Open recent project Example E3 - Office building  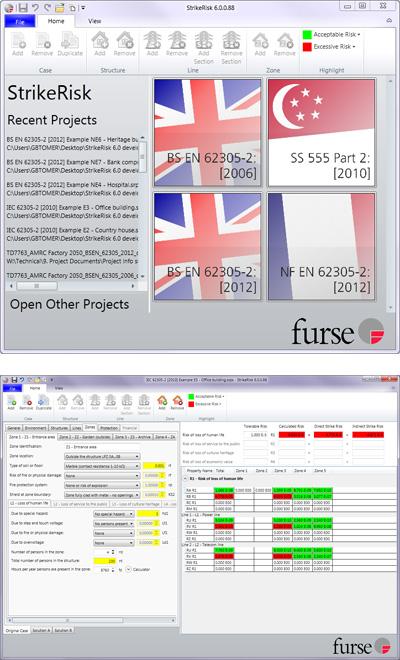point(72,211)
